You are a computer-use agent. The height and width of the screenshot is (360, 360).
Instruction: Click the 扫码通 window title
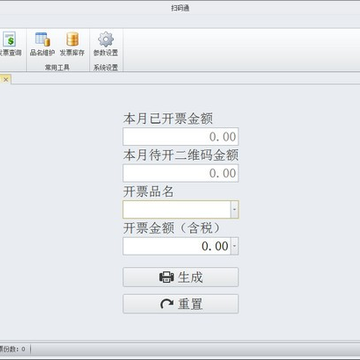pos(180,9)
